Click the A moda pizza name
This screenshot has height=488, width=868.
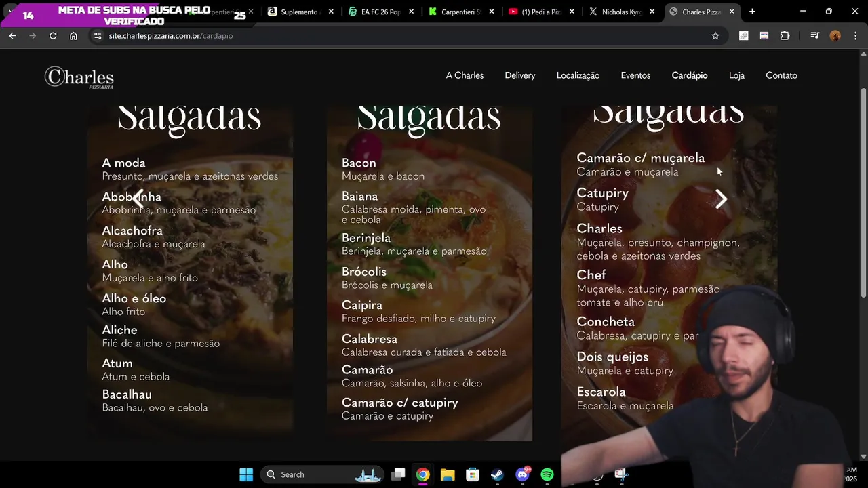(123, 163)
